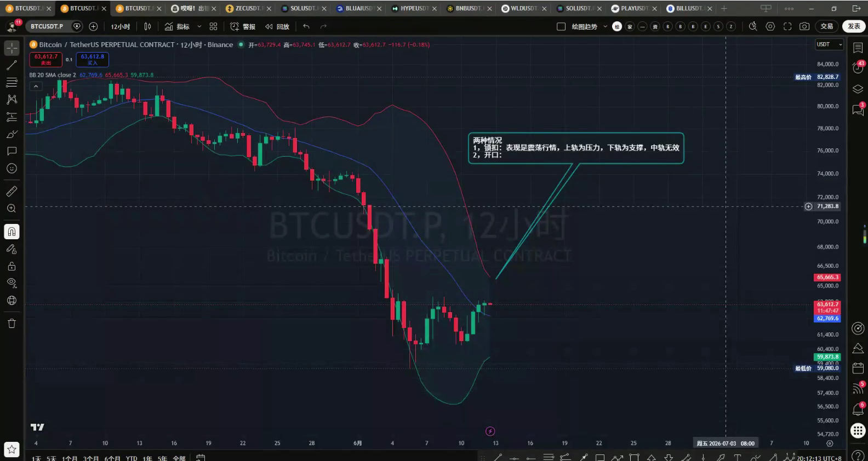Select the crosshair cursor tool
This screenshot has height=461, width=868.
(12, 48)
